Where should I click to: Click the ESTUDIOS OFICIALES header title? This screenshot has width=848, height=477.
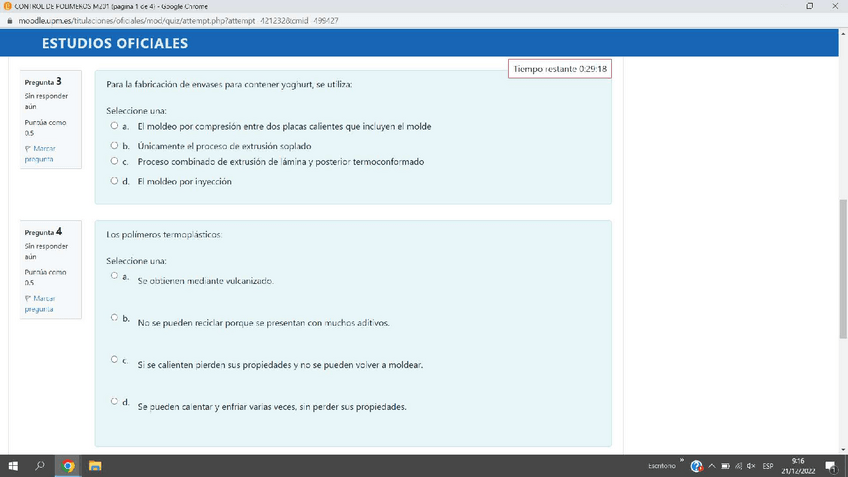(115, 44)
